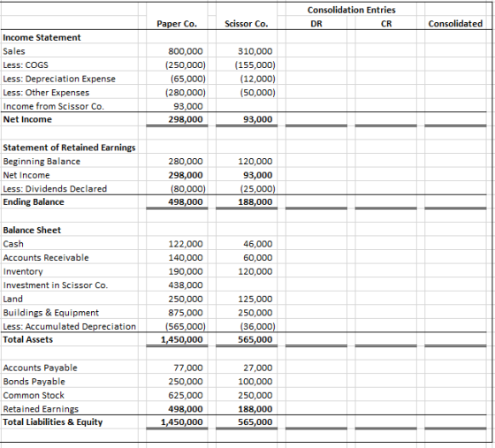
Task: Click the CR column header
Action: point(386,24)
